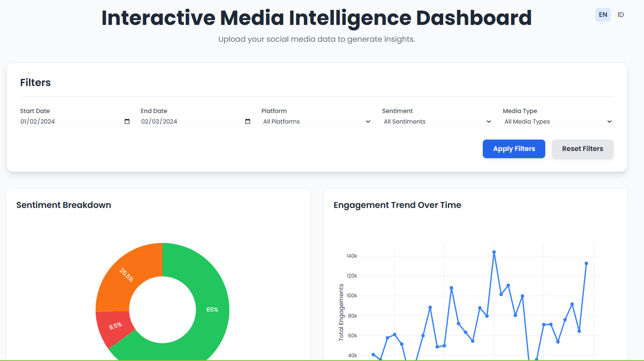
Task: Click the Filters section heading
Action: click(35, 82)
